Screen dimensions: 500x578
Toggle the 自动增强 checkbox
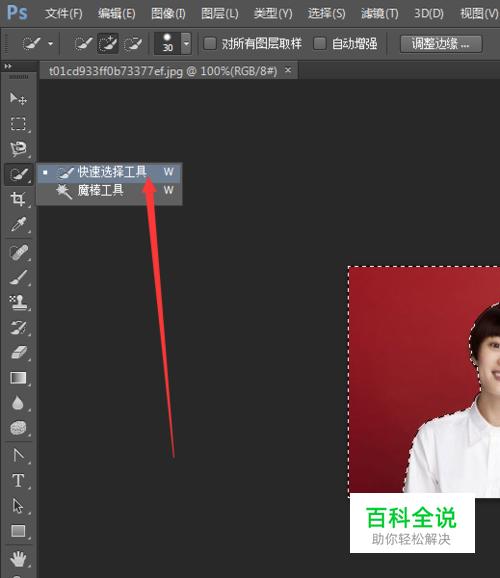pyautogui.click(x=320, y=43)
